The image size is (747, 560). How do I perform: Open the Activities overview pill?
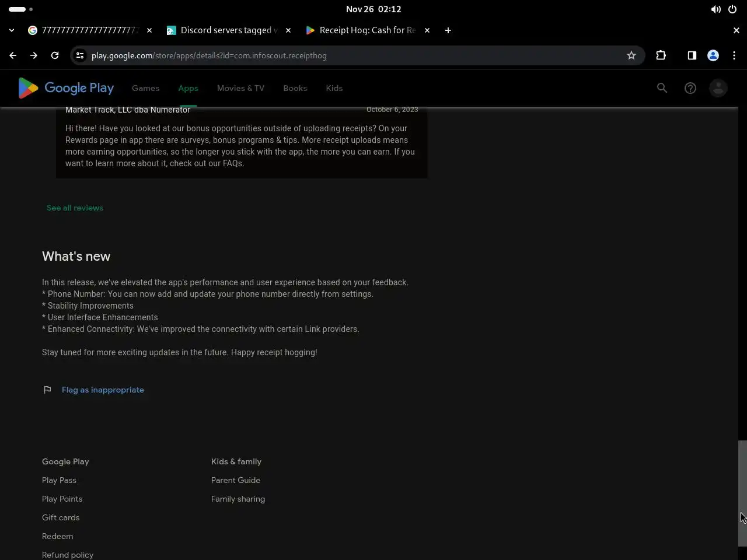pos(21,9)
